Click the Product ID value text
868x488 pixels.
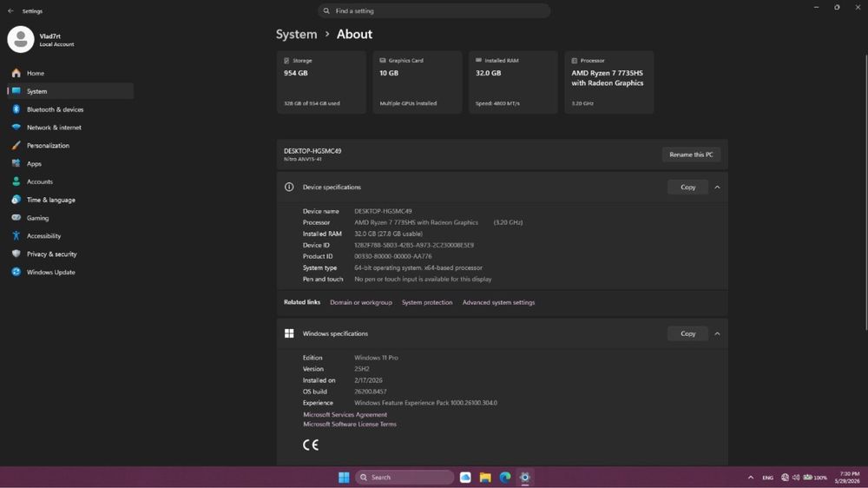pyautogui.click(x=393, y=256)
